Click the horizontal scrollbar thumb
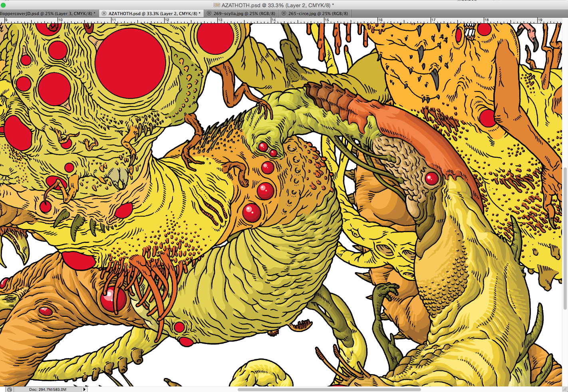The width and height of the screenshot is (568, 392). click(329, 389)
